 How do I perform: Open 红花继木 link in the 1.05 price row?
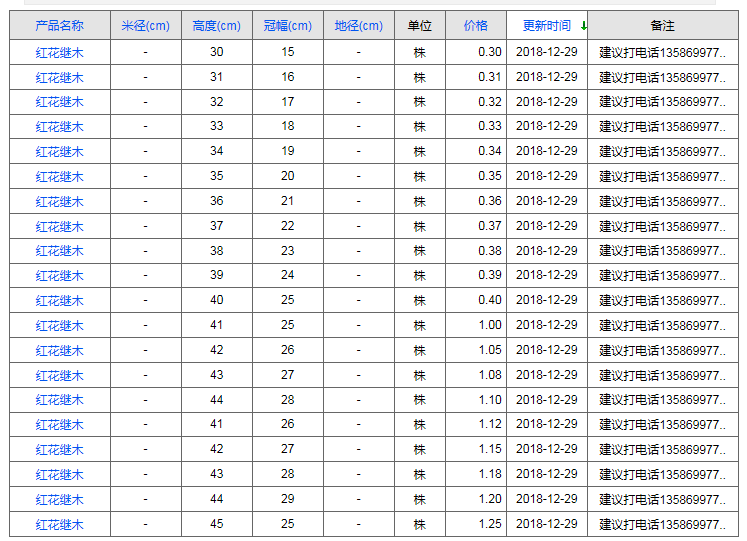pos(60,351)
